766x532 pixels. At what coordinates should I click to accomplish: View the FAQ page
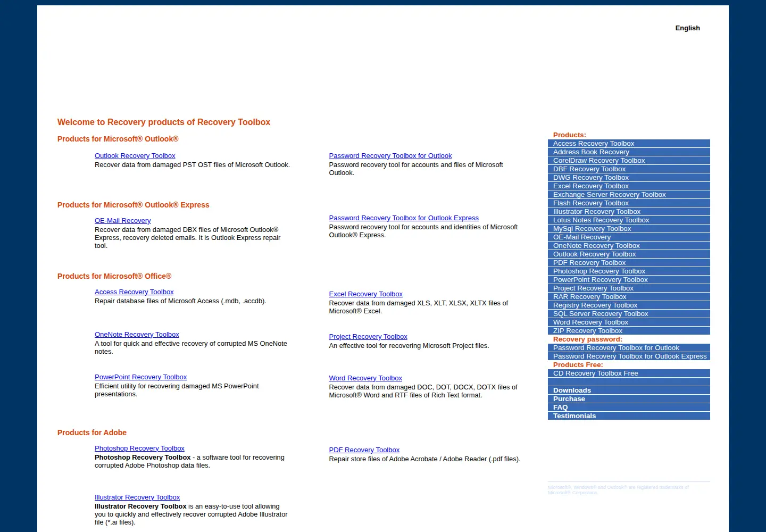629,408
